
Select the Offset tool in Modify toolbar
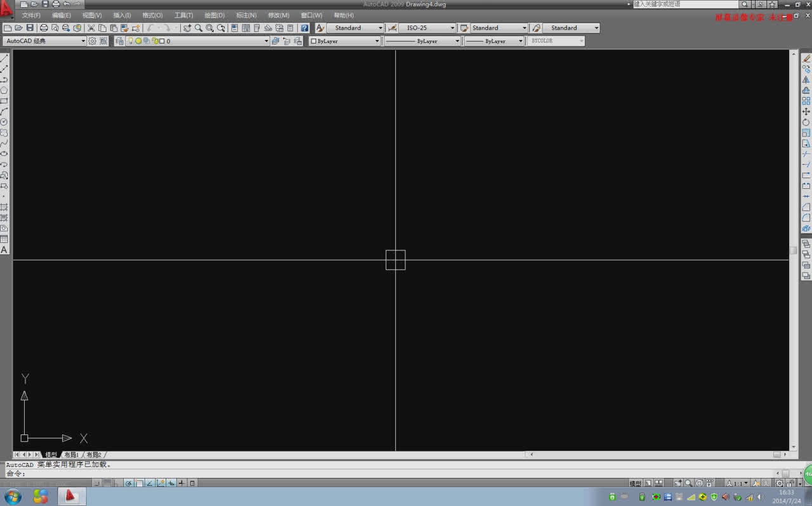click(x=806, y=91)
